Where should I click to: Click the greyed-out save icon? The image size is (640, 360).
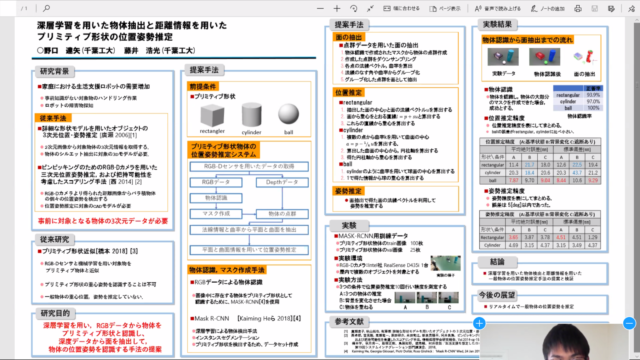click(x=595, y=9)
